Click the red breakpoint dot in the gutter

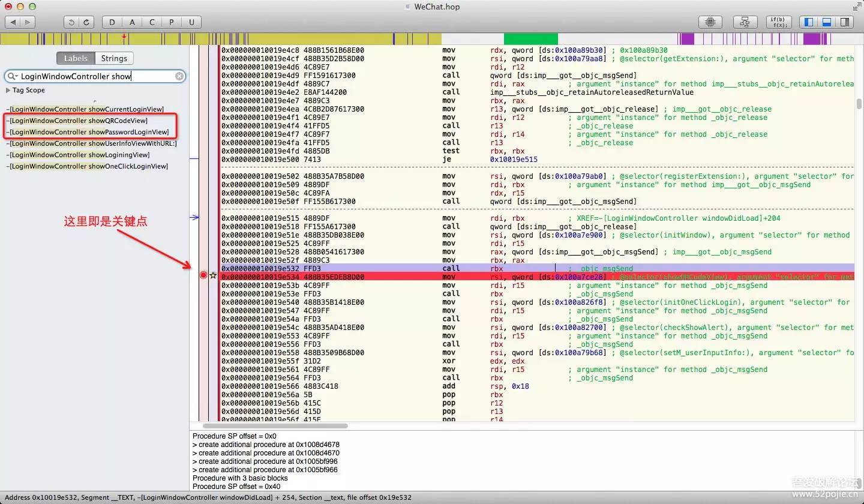click(x=203, y=275)
